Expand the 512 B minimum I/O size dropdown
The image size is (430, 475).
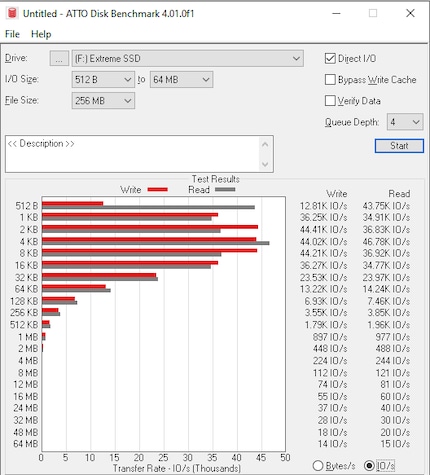(103, 80)
